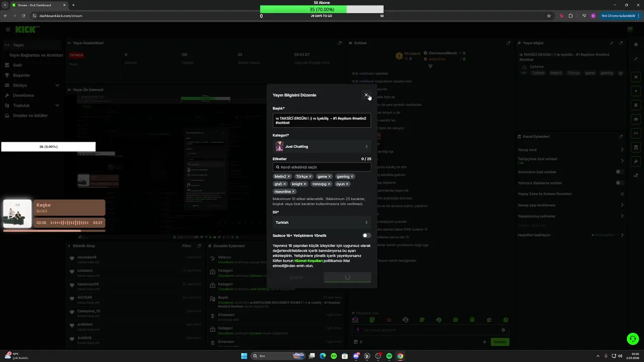Click the chat message input field
This screenshot has width=644, height=362.
pyautogui.click(x=430, y=330)
